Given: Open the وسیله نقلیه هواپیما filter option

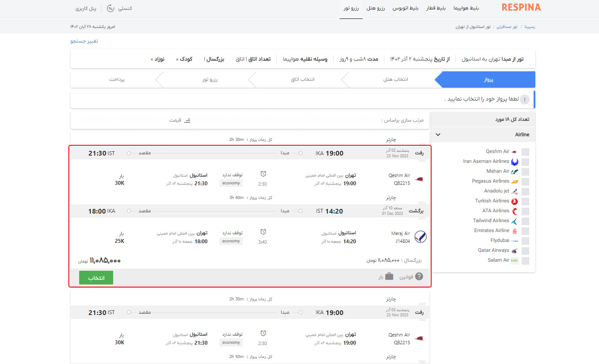Looking at the screenshot, I should coord(306,59).
